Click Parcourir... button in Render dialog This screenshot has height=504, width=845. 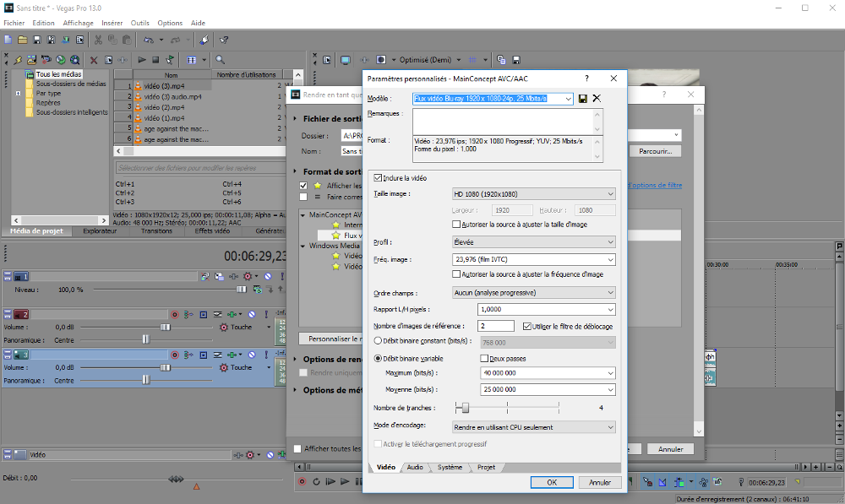tap(656, 151)
